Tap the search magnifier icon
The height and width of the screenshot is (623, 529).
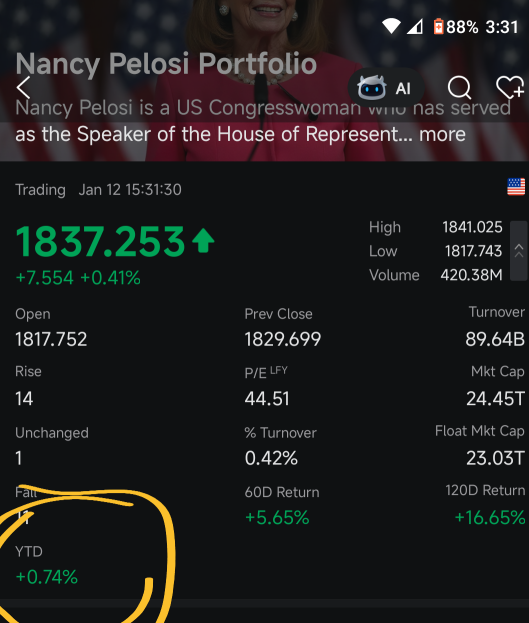(459, 87)
